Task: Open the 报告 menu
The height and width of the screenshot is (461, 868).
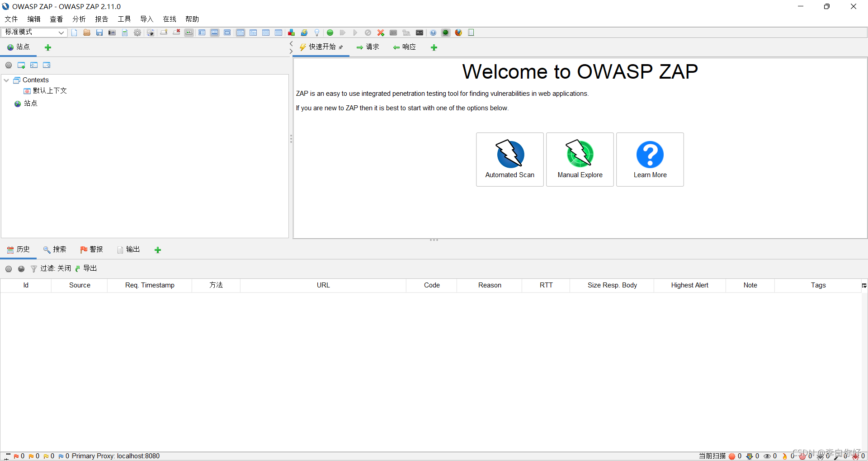Action: (x=102, y=19)
